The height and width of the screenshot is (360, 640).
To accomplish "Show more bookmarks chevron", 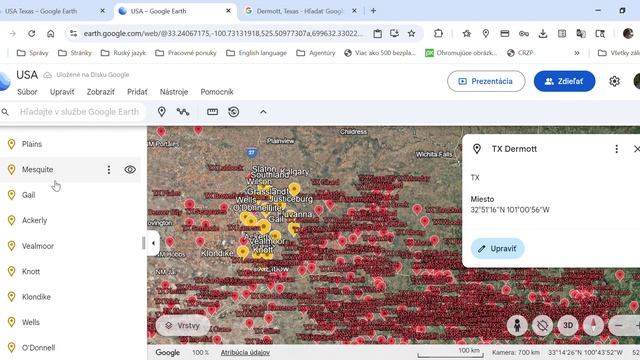I will pyautogui.click(x=577, y=53).
